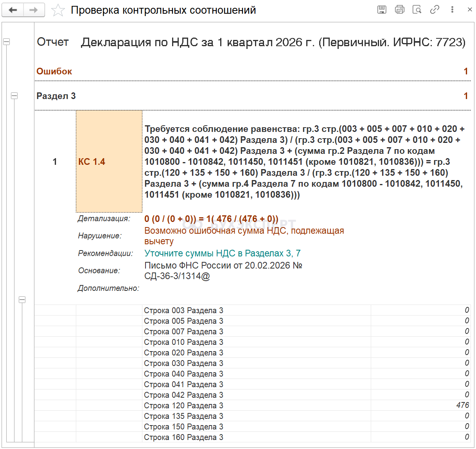476x449 pixels.
Task: Click the Рекомендации label
Action: (x=105, y=253)
